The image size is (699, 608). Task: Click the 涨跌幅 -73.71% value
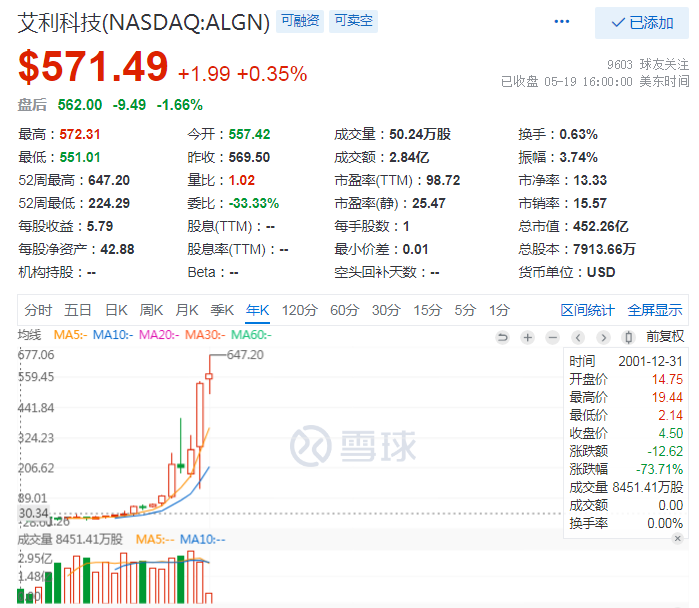(659, 469)
